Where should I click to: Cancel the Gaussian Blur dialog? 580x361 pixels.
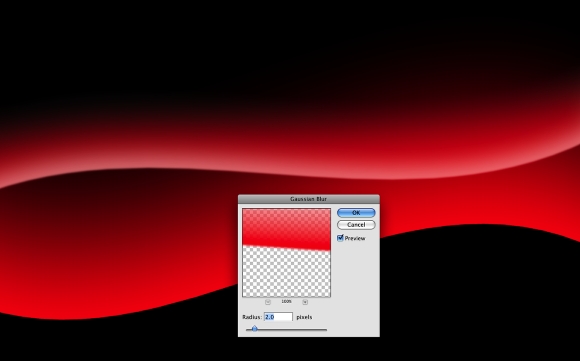pyautogui.click(x=356, y=225)
